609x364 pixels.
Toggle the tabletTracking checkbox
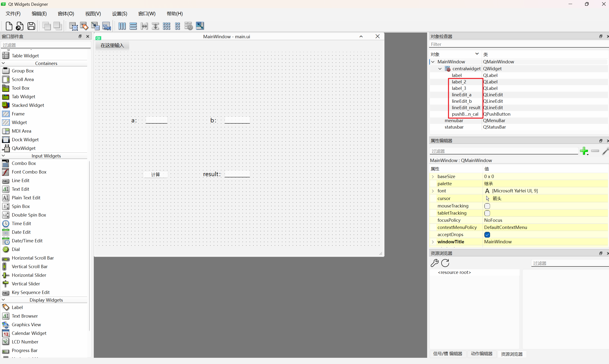[x=487, y=213]
